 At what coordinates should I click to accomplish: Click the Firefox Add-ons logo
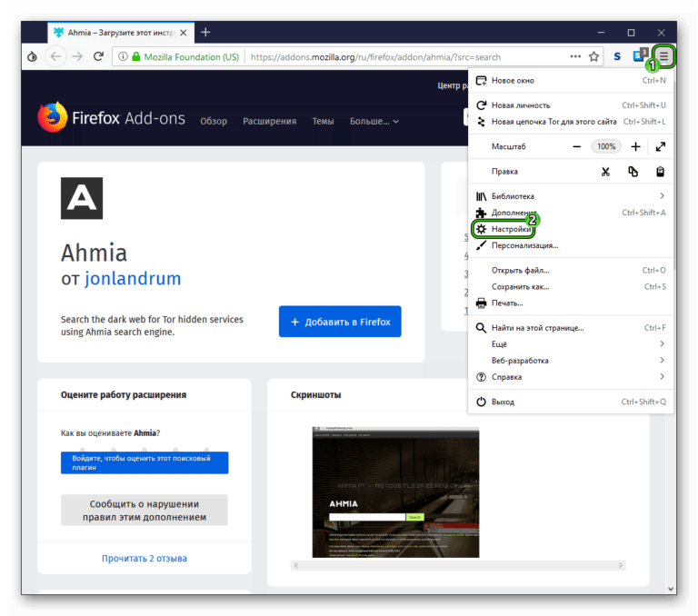(x=111, y=117)
